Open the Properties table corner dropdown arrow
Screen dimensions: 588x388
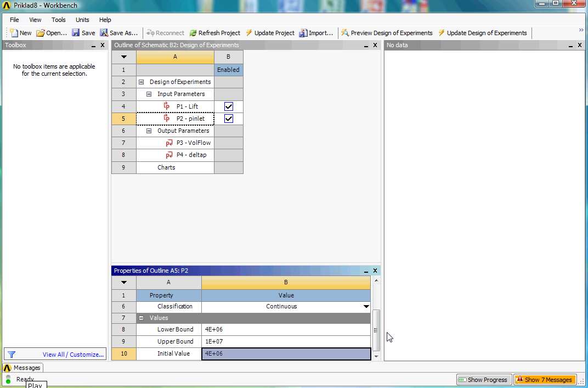(124, 282)
